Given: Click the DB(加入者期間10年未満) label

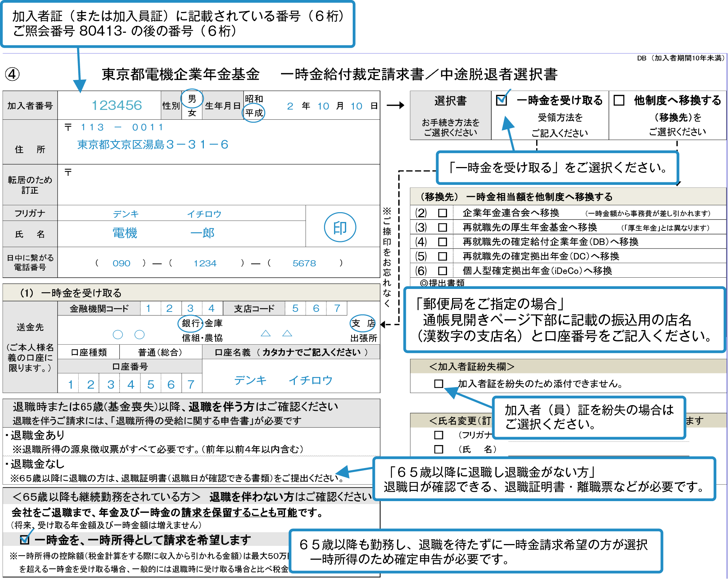Looking at the screenshot, I should click(x=681, y=58).
